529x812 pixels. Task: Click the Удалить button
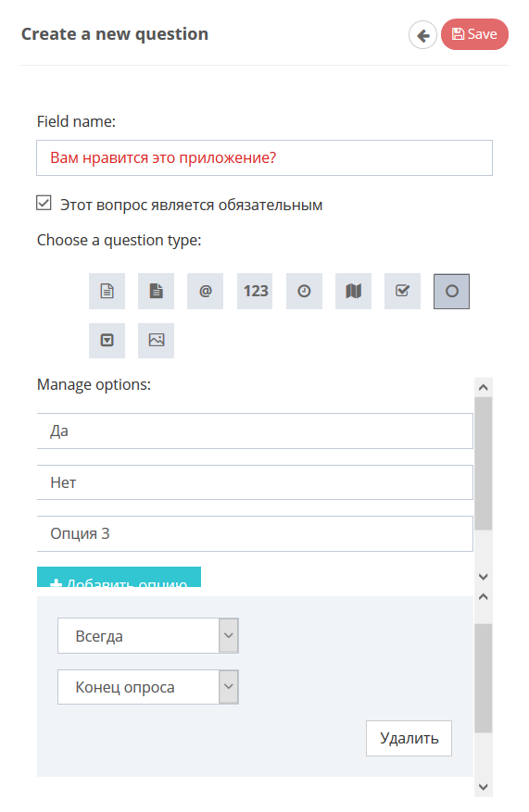click(409, 738)
